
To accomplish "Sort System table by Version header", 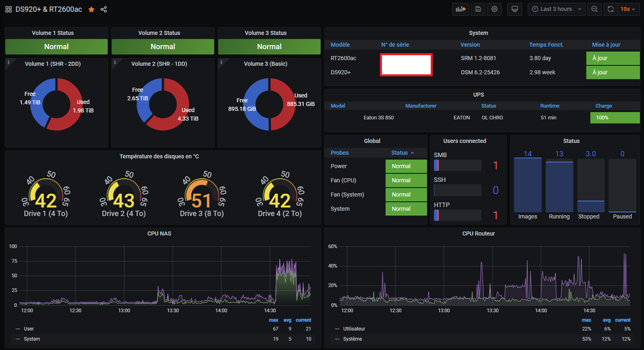I will click(470, 45).
